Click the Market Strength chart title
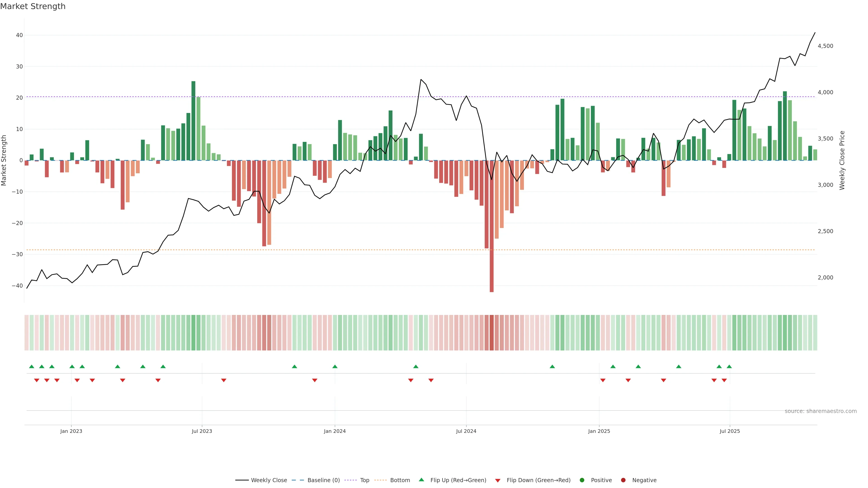This screenshot has height=488, width=868. [x=33, y=6]
